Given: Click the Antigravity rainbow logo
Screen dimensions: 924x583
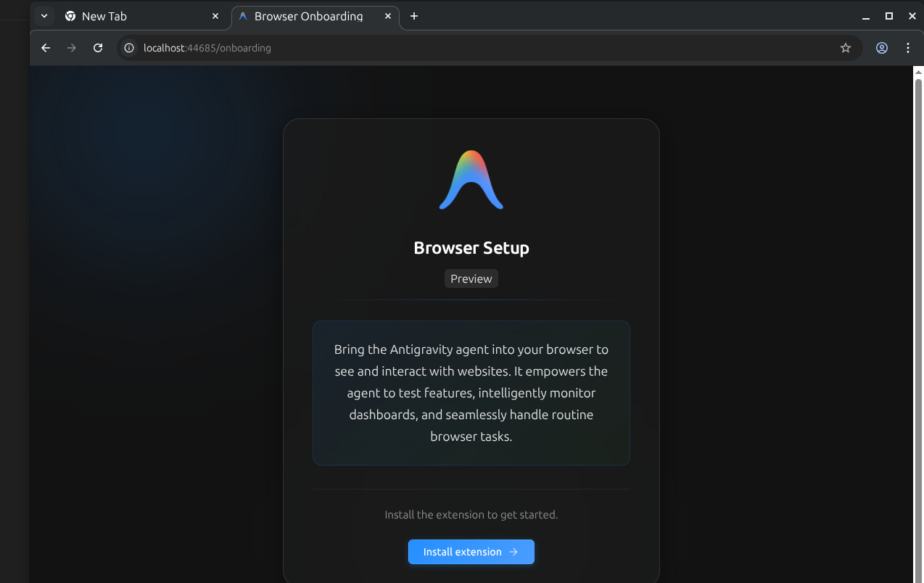Looking at the screenshot, I should pyautogui.click(x=471, y=180).
